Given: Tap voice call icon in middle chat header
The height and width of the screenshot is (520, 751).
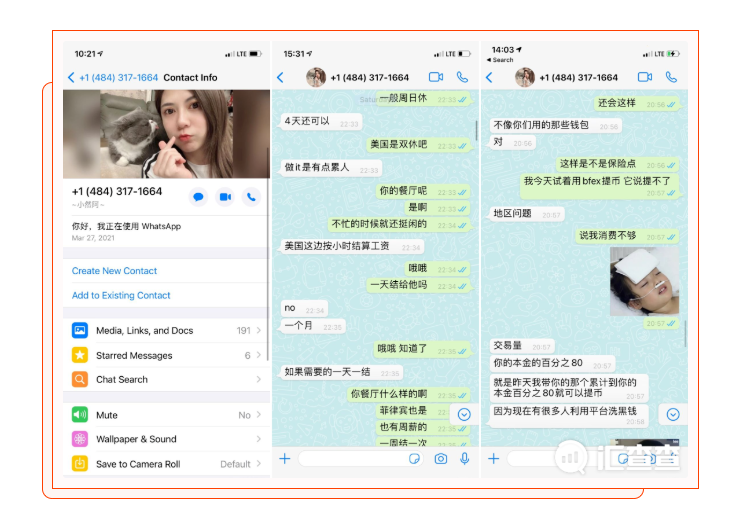Looking at the screenshot, I should point(462,77).
